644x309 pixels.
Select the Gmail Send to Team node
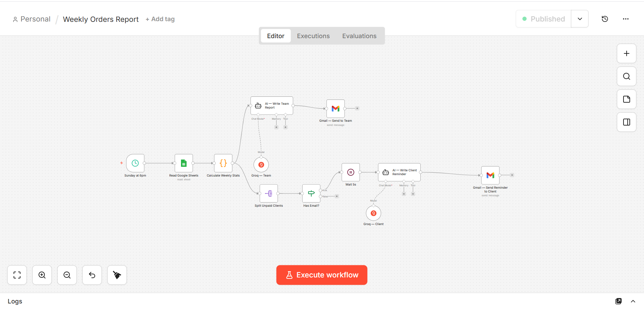click(x=336, y=109)
